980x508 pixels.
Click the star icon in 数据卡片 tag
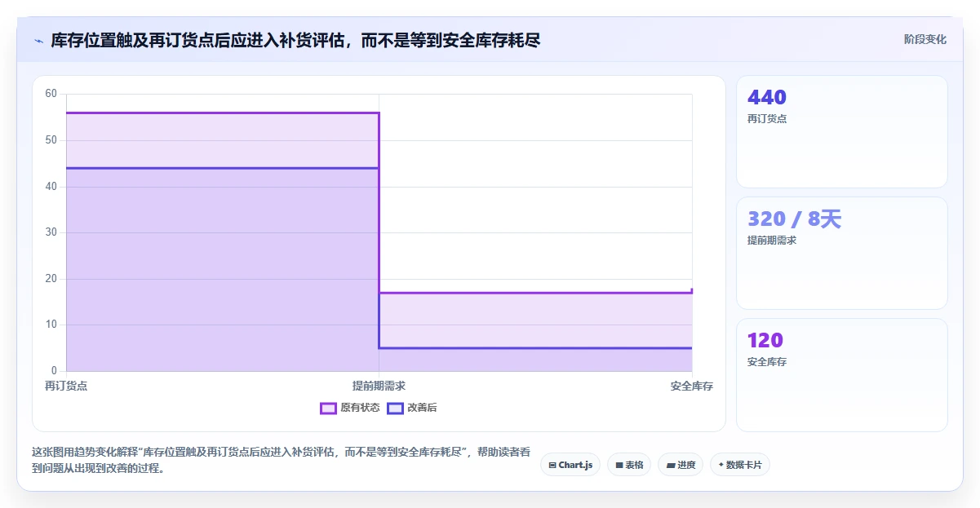tap(721, 465)
